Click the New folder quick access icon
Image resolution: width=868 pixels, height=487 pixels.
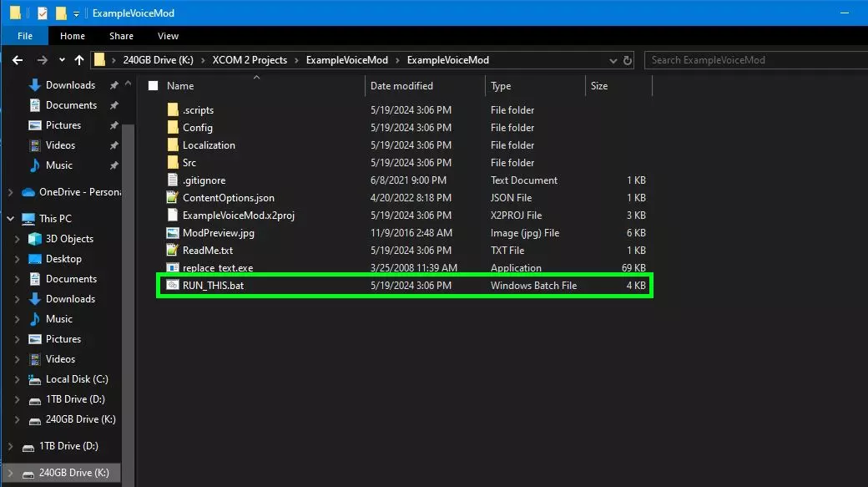(61, 13)
